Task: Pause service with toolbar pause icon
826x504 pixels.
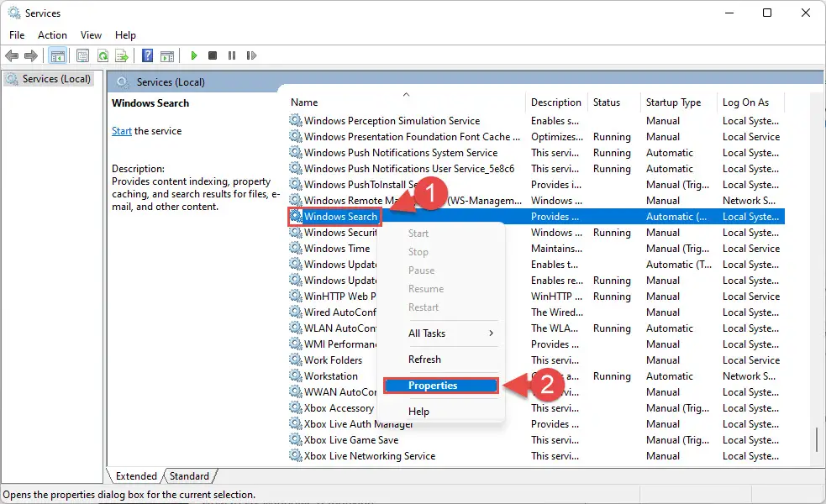Action: (232, 55)
